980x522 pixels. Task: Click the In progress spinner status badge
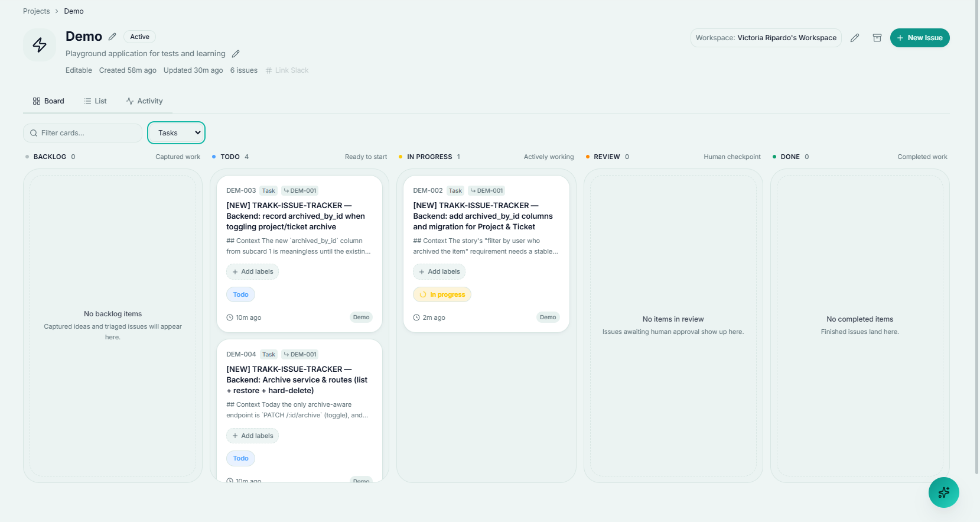(x=442, y=294)
